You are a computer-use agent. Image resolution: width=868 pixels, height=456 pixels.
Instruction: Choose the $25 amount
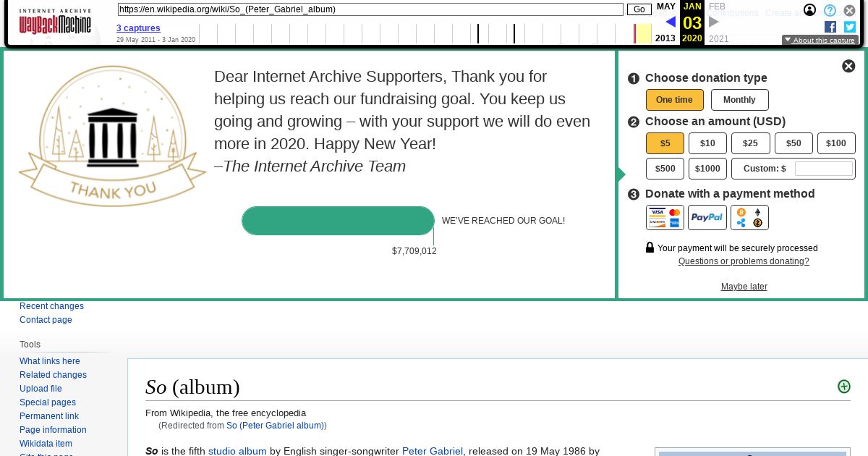coord(750,143)
